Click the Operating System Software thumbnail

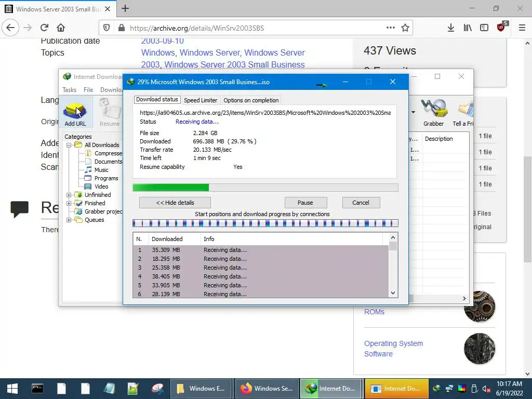[480, 349]
